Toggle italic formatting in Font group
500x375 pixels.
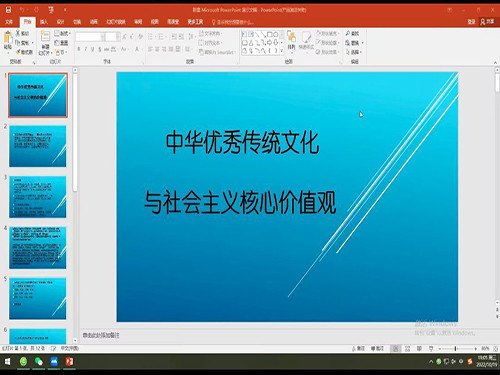click(x=86, y=49)
